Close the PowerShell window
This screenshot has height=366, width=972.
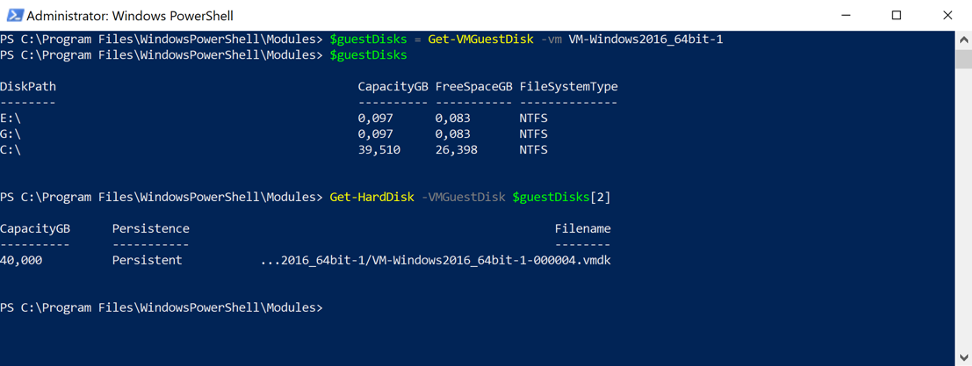pos(947,16)
